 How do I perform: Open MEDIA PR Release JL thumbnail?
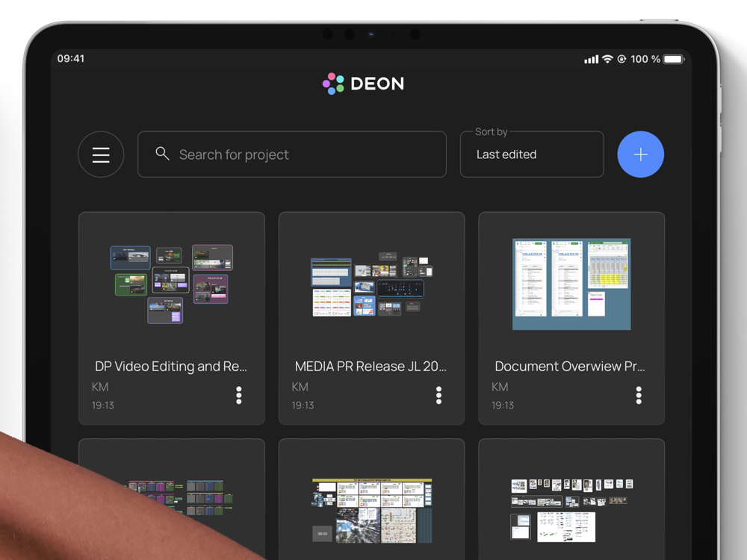[371, 284]
